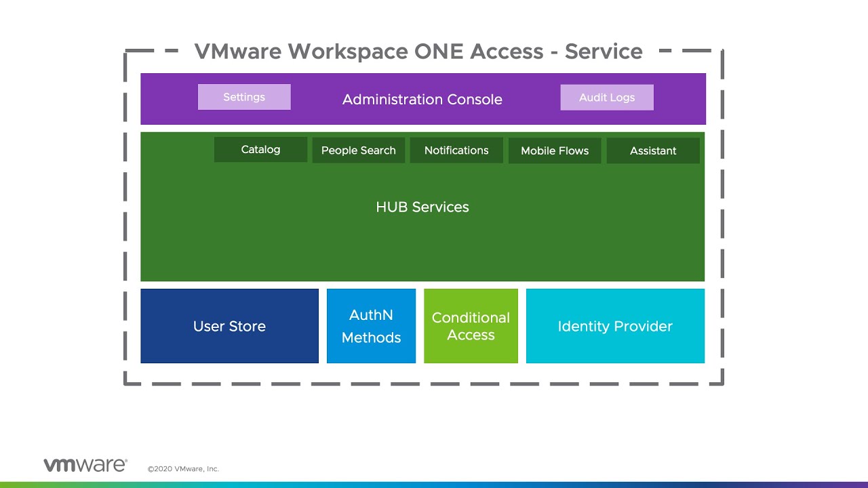Select the dark blue User Store block

click(229, 326)
